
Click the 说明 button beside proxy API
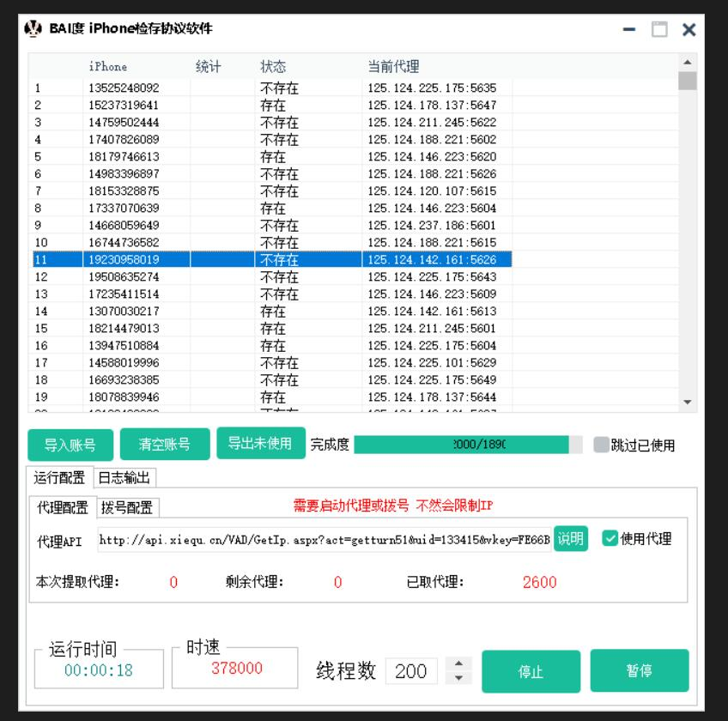[x=571, y=538]
